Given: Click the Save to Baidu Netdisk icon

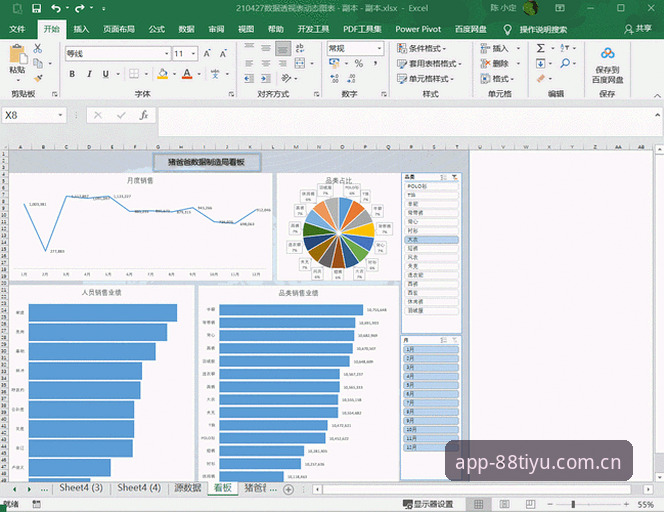Looking at the screenshot, I should click(x=607, y=53).
